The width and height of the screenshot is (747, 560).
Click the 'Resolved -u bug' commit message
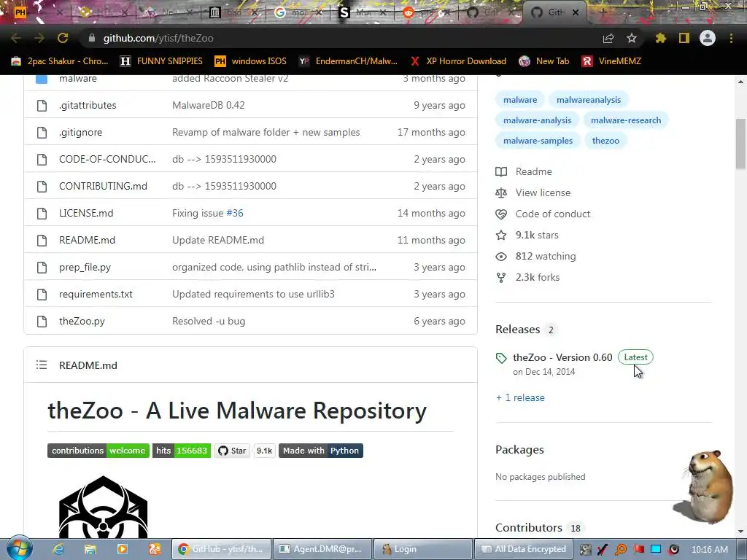[x=209, y=322]
